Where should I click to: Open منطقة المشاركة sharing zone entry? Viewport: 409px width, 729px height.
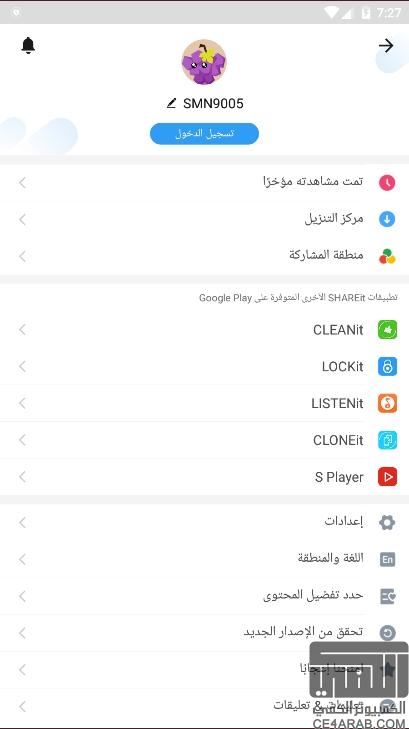click(x=204, y=256)
